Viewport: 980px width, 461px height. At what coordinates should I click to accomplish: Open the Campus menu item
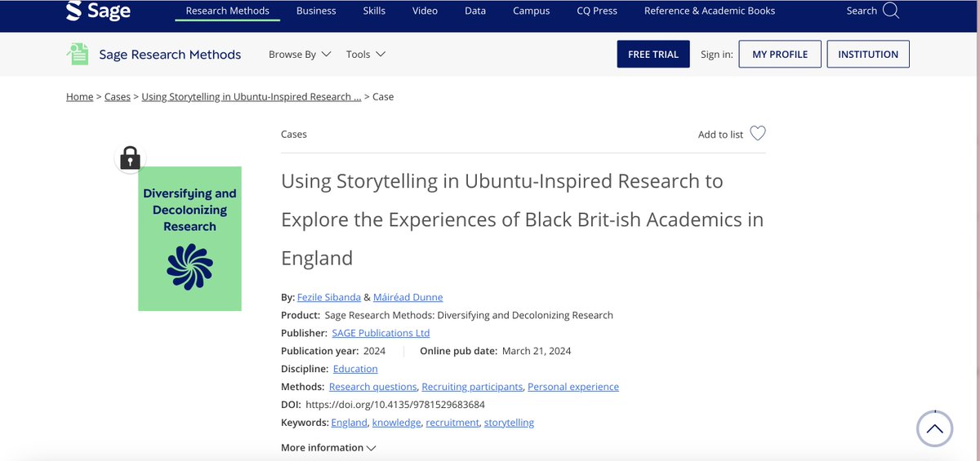(x=531, y=11)
